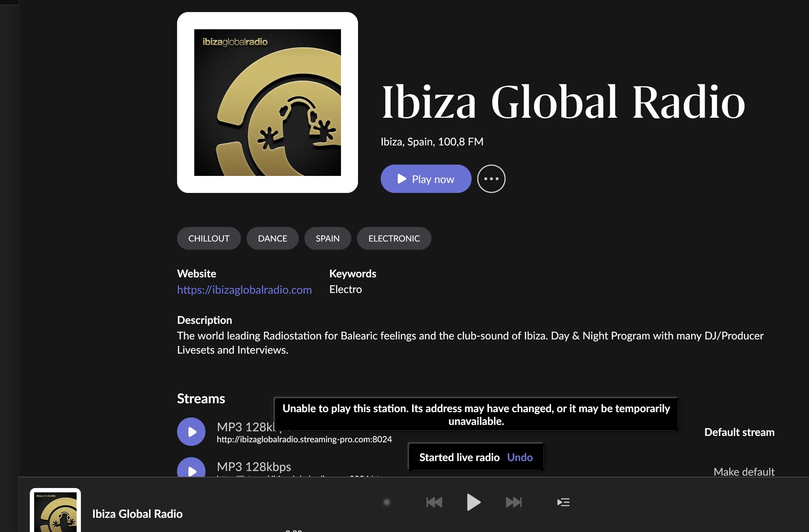Open the play queue icon

[x=563, y=502]
